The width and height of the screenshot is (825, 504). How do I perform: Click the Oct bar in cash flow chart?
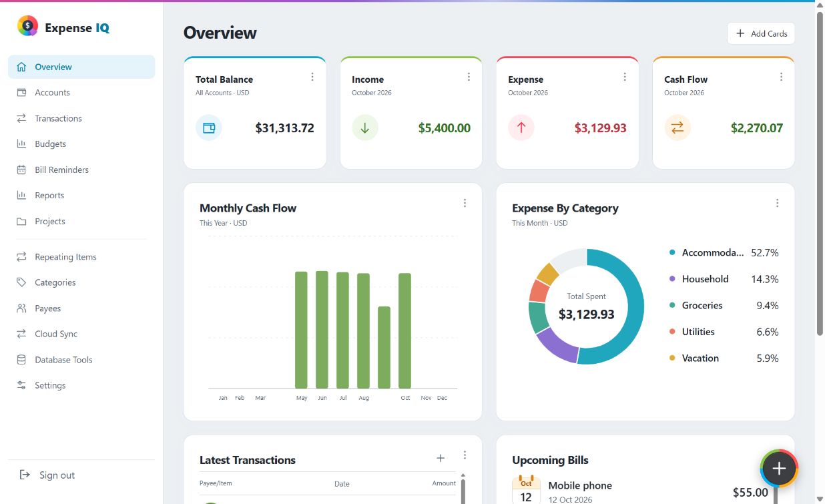click(404, 330)
